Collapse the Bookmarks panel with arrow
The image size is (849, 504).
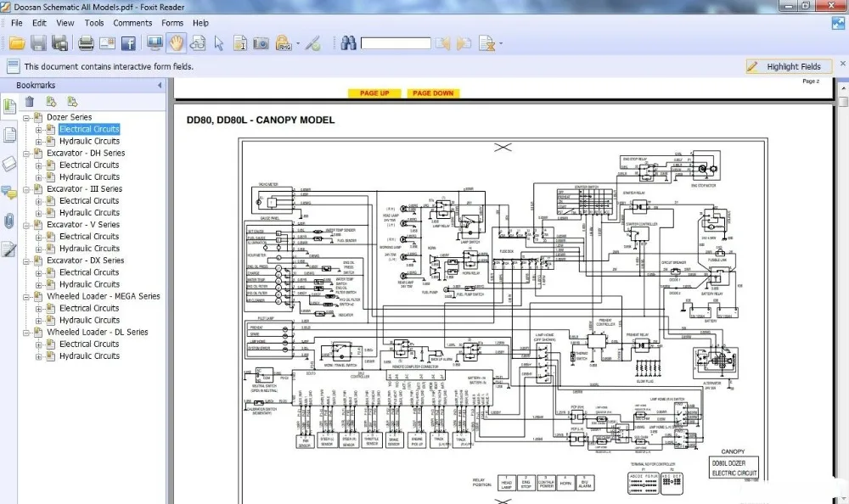coord(160,85)
